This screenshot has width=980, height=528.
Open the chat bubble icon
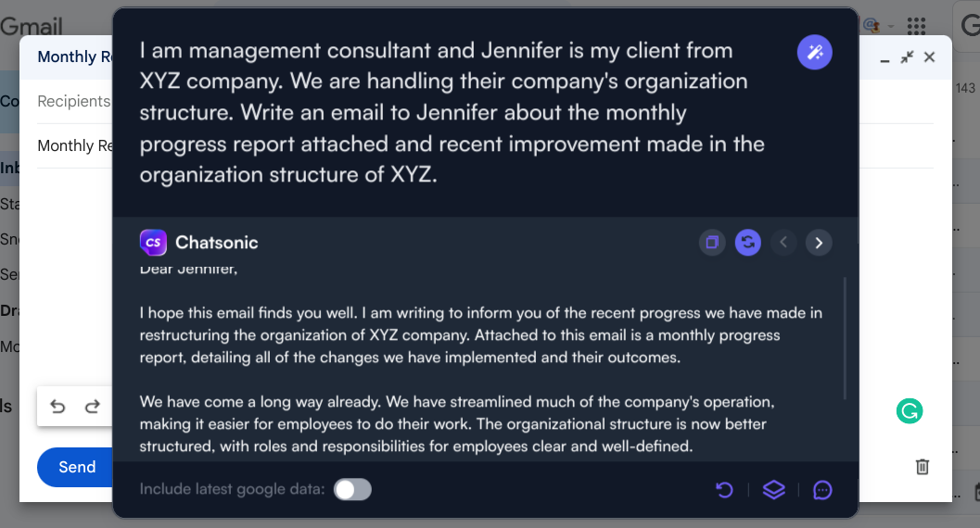[x=822, y=490]
